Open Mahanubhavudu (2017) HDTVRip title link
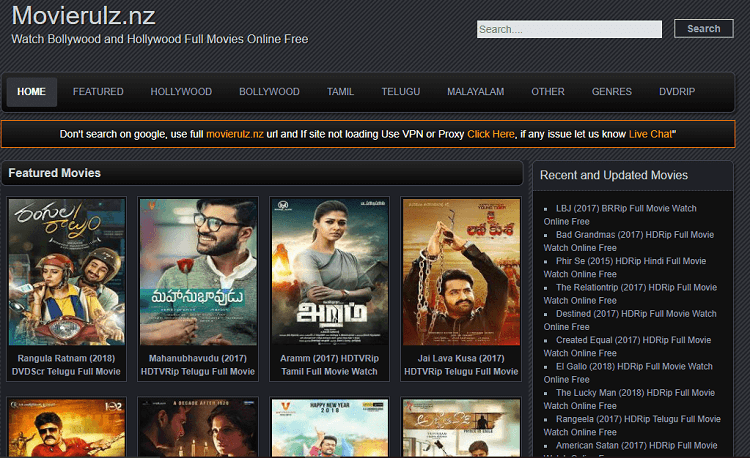The height and width of the screenshot is (458, 750). 198,365
